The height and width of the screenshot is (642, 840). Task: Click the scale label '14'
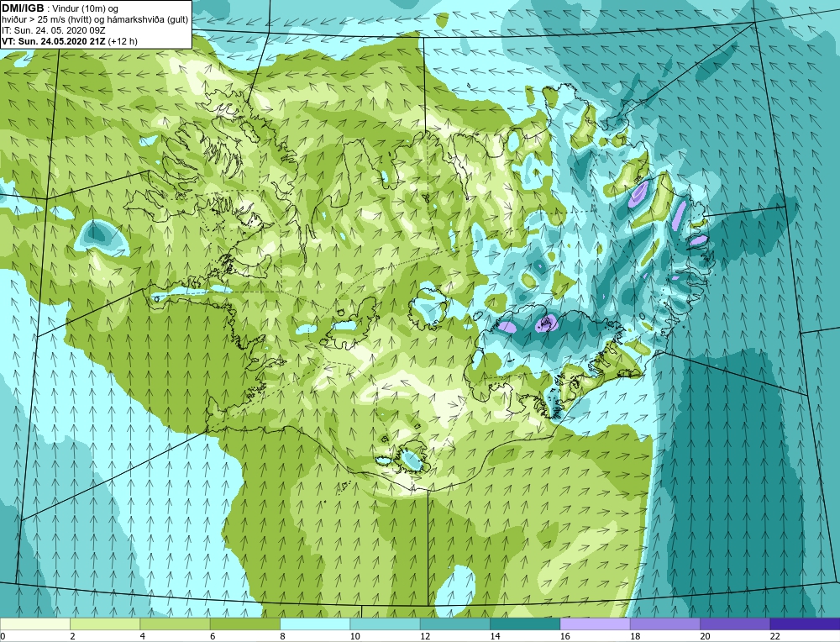(495, 636)
